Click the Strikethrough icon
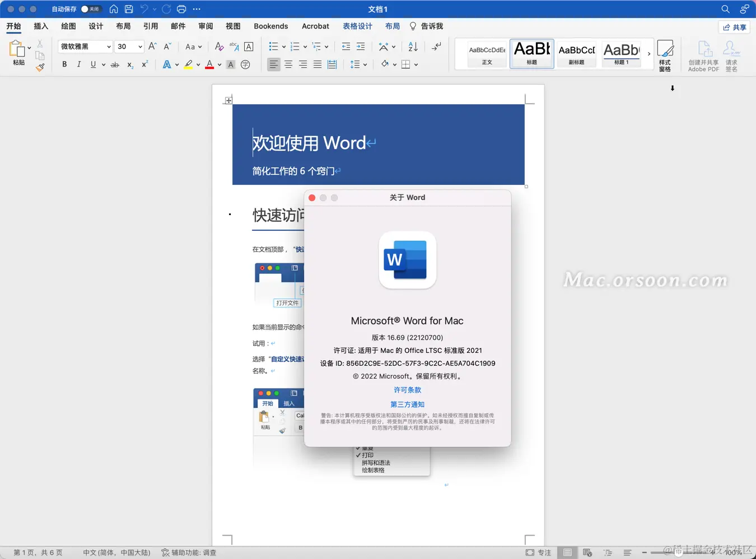Viewport: 756px width, 559px height. tap(115, 64)
